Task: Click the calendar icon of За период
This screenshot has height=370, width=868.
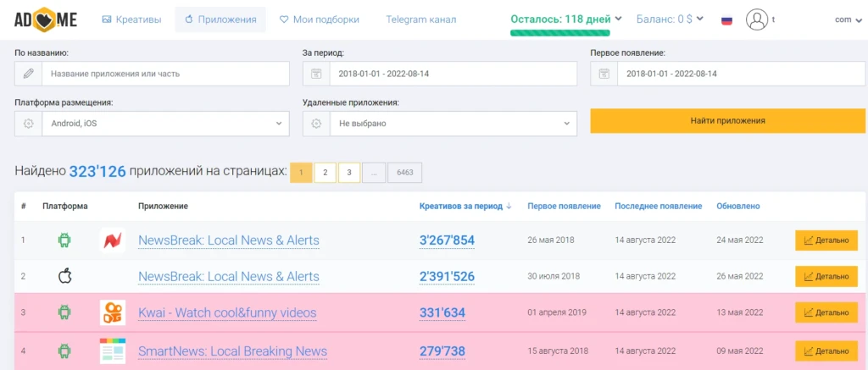Action: pyautogui.click(x=316, y=74)
